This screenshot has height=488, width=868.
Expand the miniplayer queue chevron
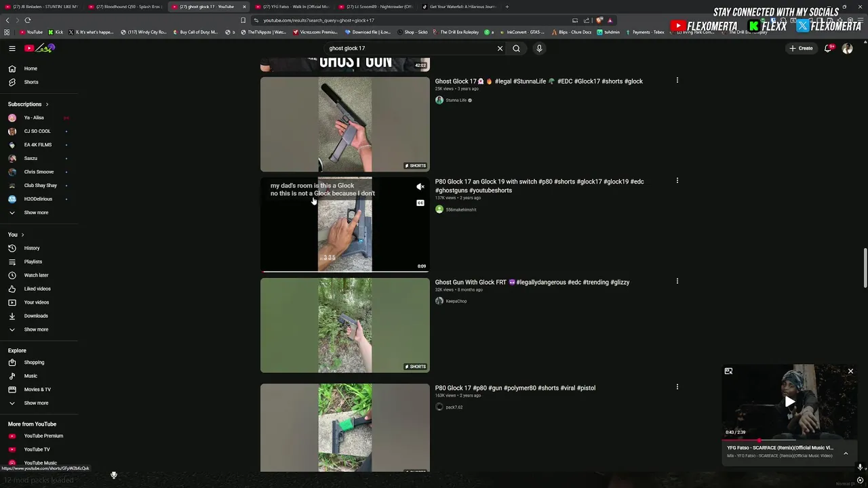(x=846, y=453)
